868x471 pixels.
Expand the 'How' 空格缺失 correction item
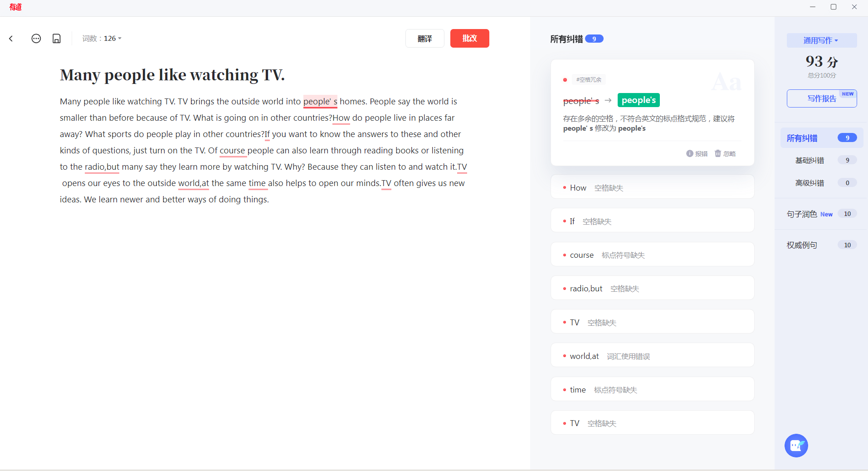(652, 188)
